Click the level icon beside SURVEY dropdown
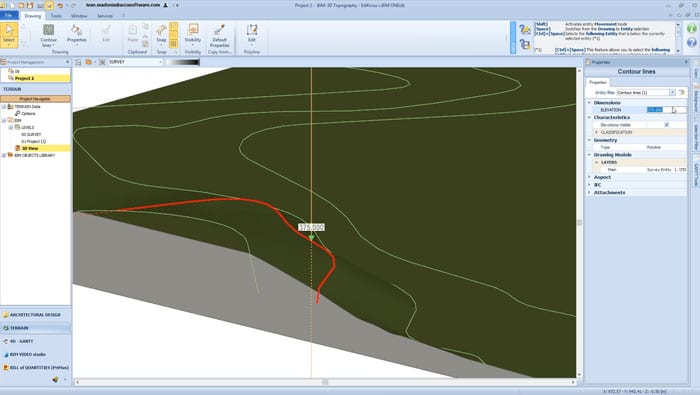This screenshot has width=700, height=395. pos(102,62)
